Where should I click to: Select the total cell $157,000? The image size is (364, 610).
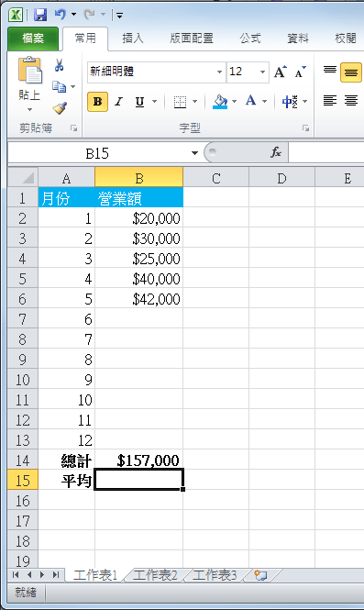click(138, 460)
